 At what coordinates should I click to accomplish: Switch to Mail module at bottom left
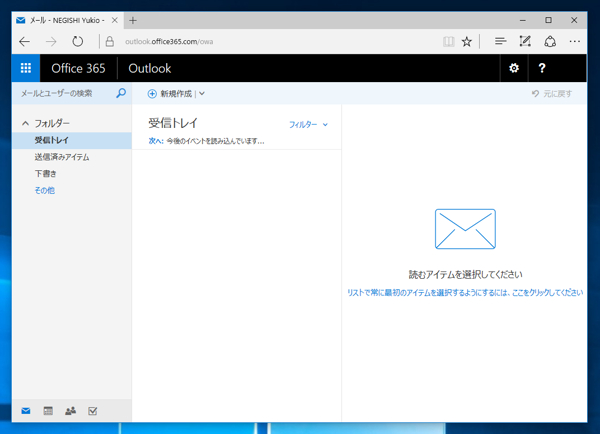26,411
